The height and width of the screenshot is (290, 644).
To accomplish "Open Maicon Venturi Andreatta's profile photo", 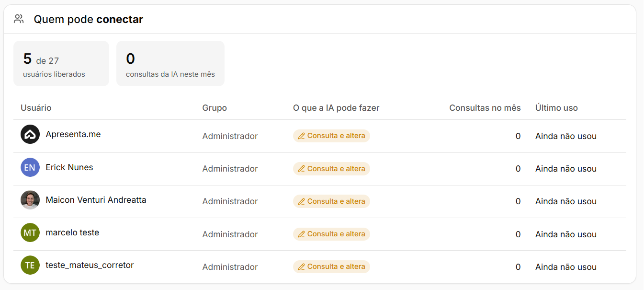I will [x=30, y=200].
